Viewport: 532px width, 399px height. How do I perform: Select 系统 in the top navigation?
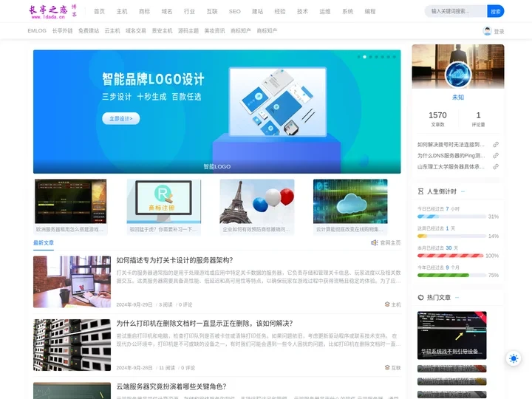[x=347, y=12]
